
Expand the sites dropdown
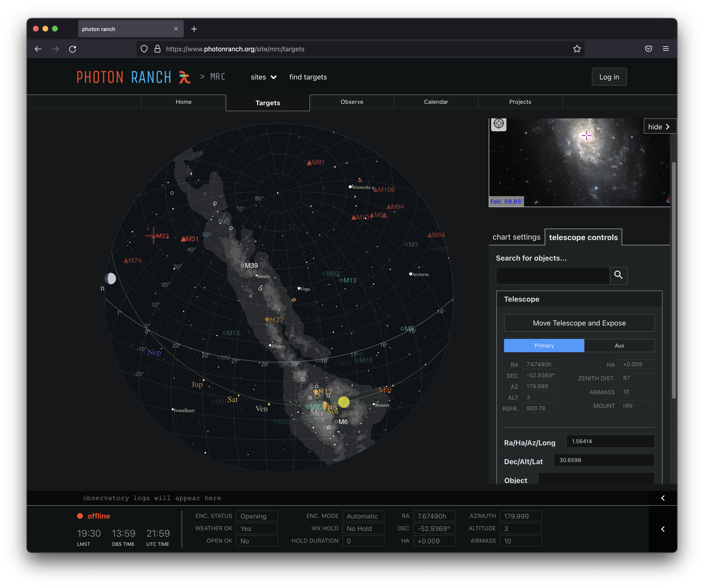point(263,77)
